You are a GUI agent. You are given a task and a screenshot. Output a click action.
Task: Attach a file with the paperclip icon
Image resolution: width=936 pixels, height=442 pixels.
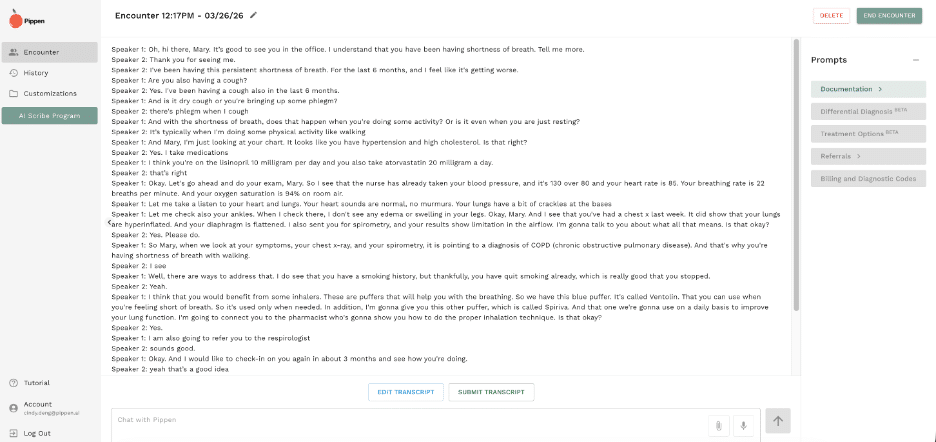717,424
